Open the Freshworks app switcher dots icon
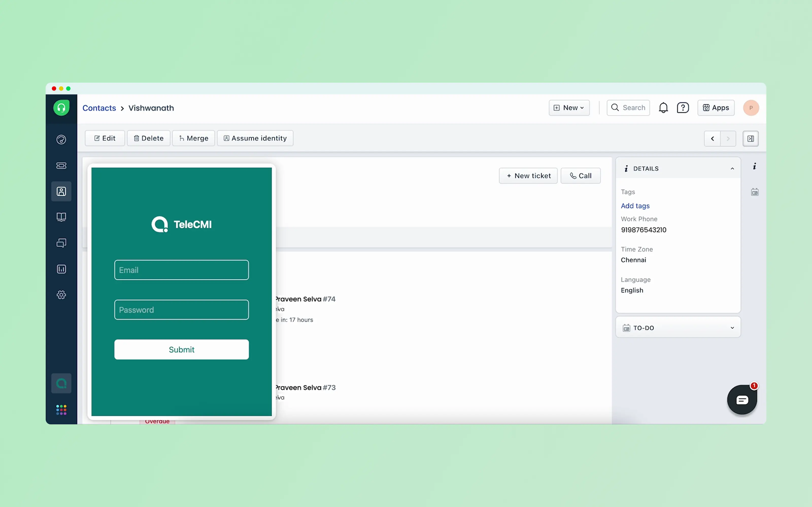812x507 pixels. (61, 410)
